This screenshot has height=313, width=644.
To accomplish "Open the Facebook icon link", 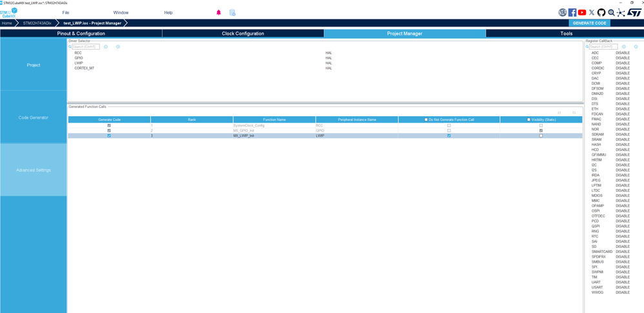I will (x=572, y=13).
